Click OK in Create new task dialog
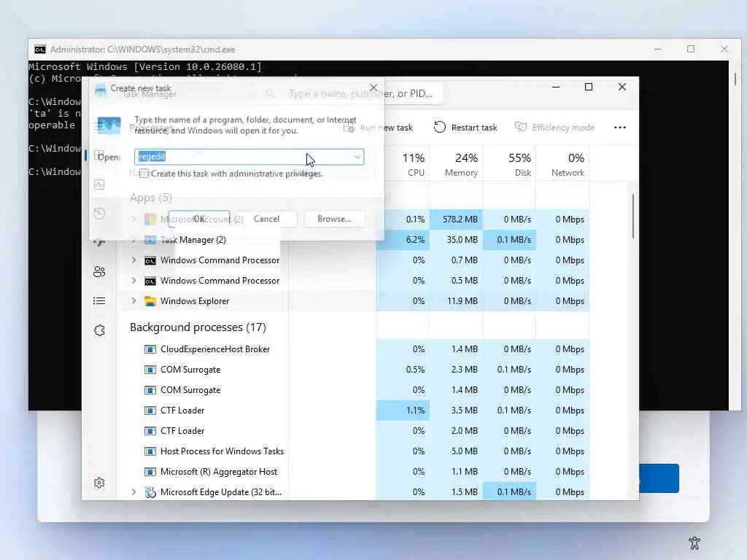 point(198,219)
